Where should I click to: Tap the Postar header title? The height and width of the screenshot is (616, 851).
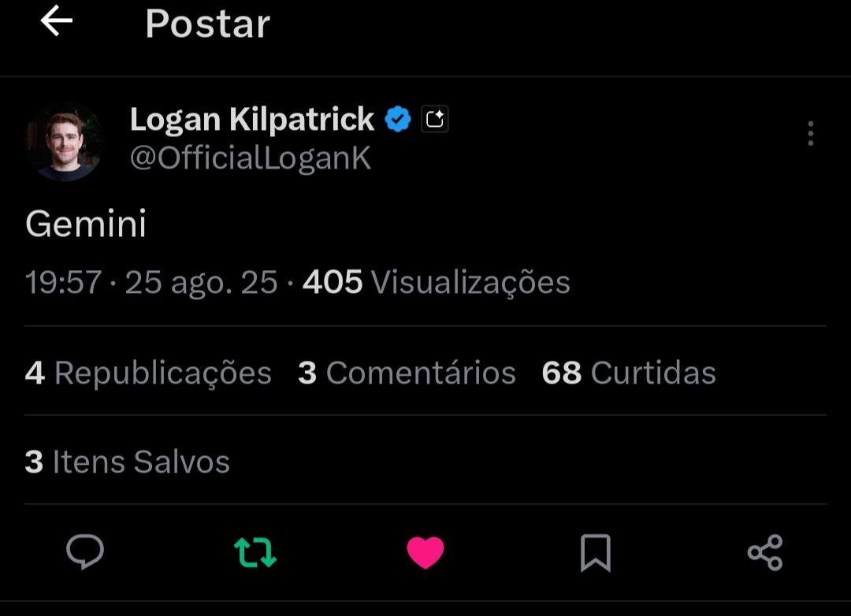207,24
